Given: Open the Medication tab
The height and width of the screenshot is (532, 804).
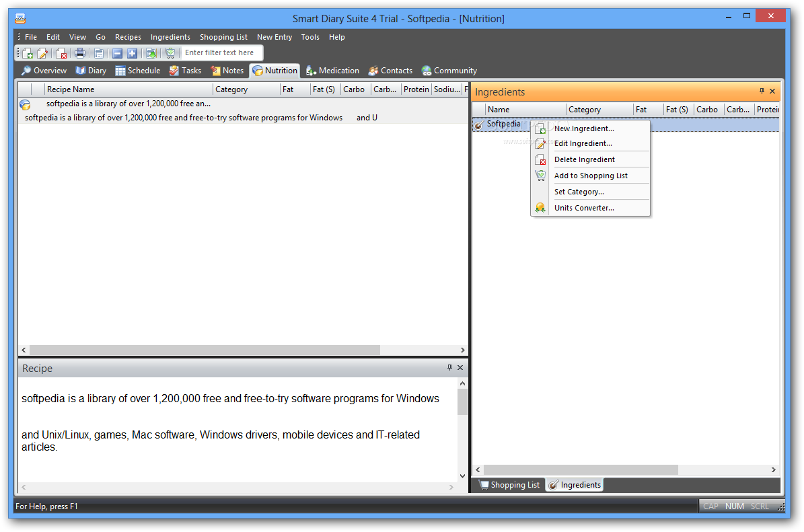Looking at the screenshot, I should 333,71.
